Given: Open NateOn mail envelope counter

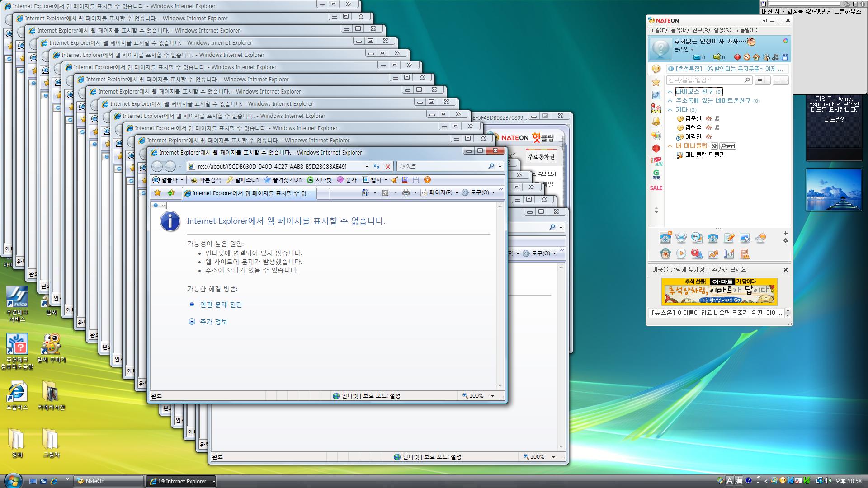Looking at the screenshot, I should pos(699,57).
